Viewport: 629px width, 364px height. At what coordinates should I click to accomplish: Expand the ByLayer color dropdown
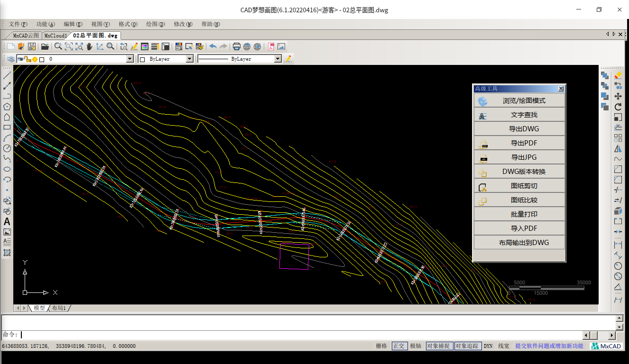(189, 59)
